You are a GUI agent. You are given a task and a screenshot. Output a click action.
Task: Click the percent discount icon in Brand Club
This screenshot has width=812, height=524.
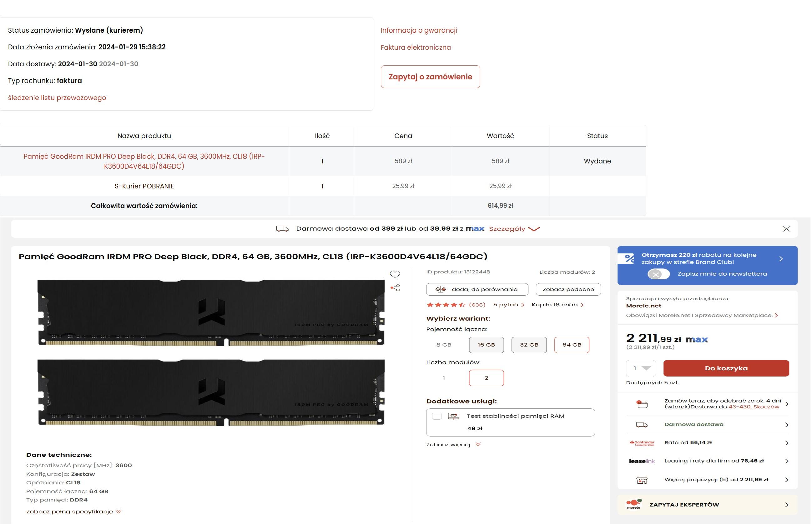tap(629, 259)
